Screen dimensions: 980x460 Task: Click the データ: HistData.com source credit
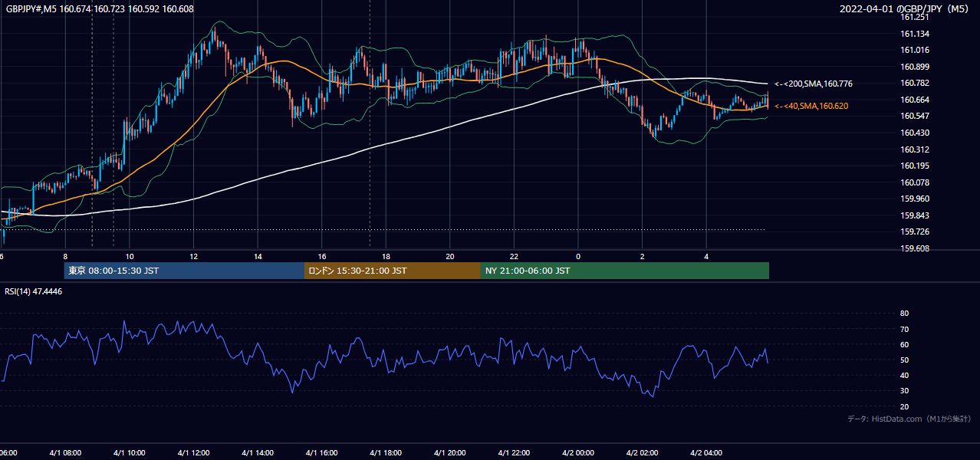point(909,419)
